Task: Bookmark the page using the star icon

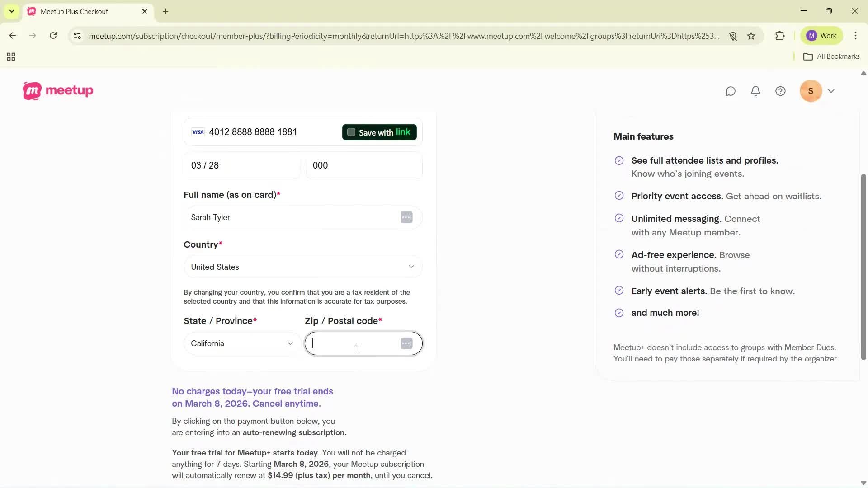Action: pos(751,36)
